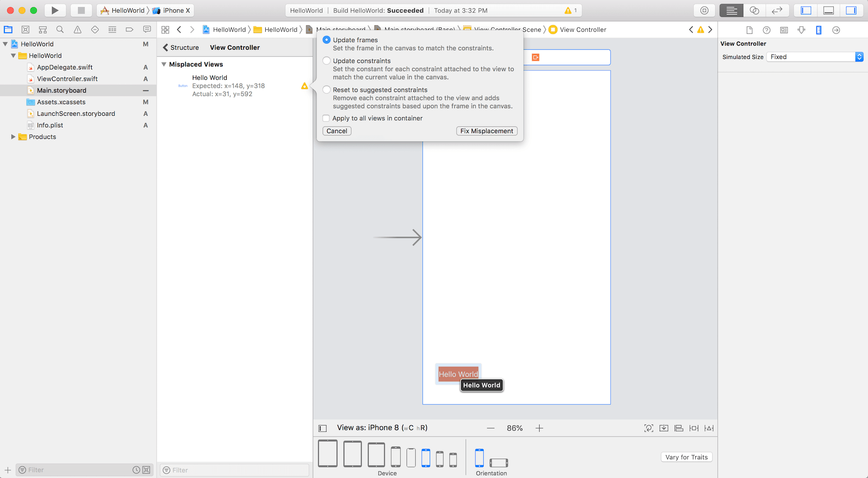The height and width of the screenshot is (478, 868).
Task: Toggle the Debug area
Action: [828, 10]
